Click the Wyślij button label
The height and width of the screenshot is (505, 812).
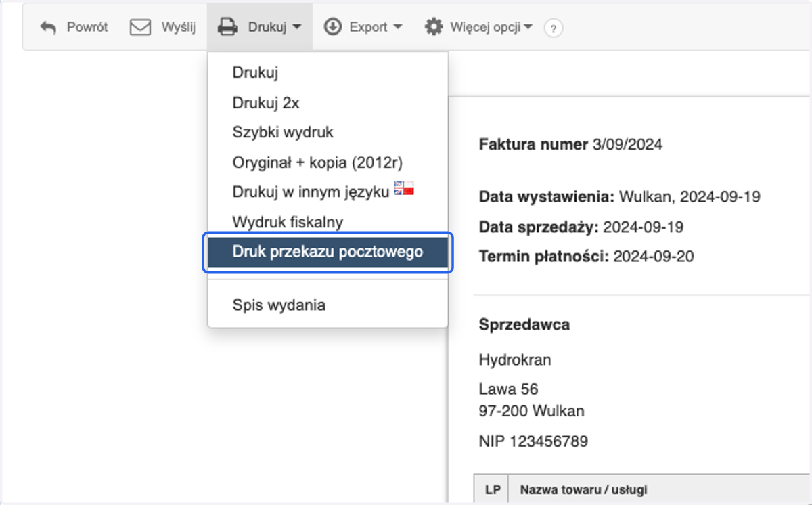click(x=179, y=28)
